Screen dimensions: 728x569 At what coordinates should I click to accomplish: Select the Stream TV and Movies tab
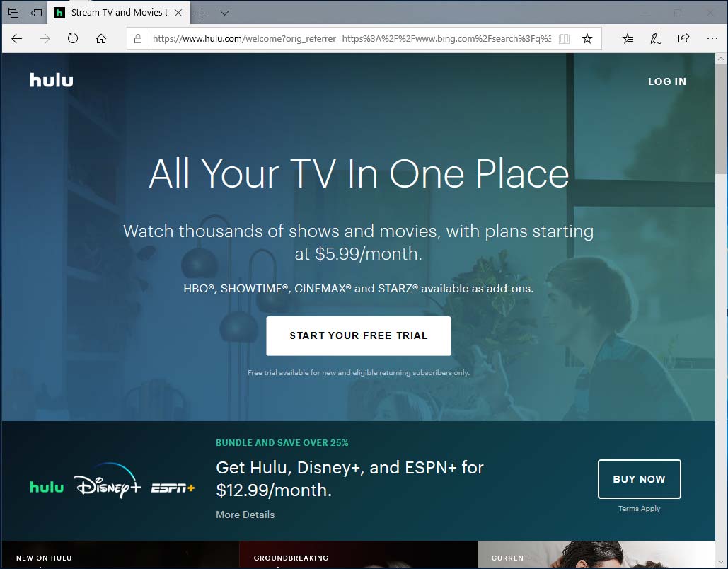pyautogui.click(x=118, y=13)
